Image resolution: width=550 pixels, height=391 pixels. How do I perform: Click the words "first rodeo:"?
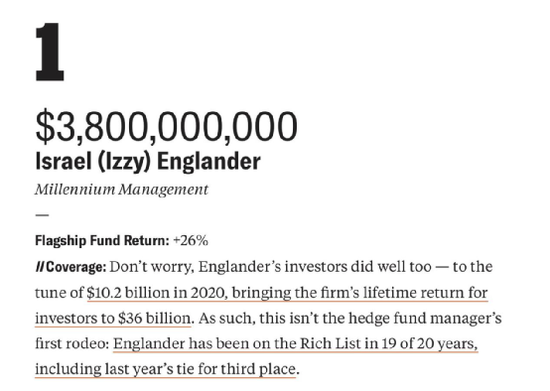(x=72, y=343)
